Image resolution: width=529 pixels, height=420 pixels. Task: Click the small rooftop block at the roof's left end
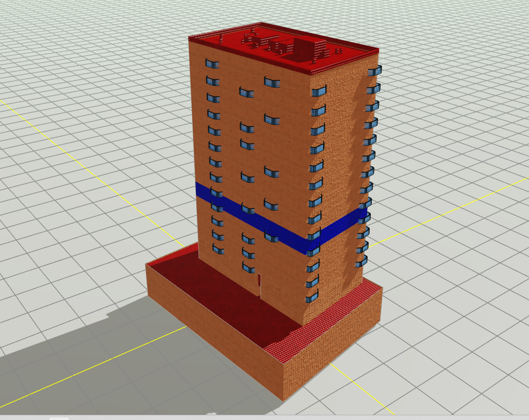pyautogui.click(x=222, y=38)
